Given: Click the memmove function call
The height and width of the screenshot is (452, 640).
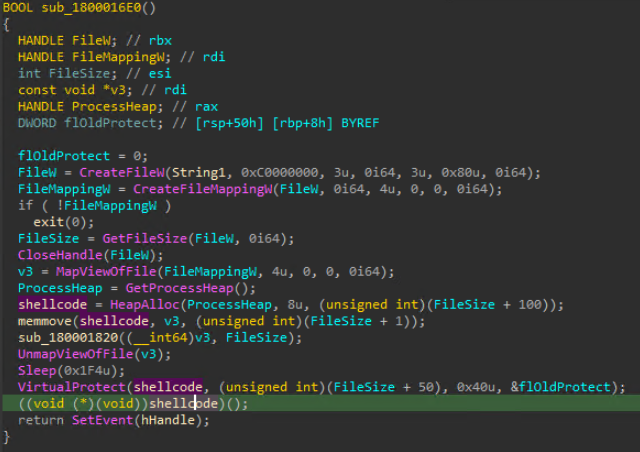Looking at the screenshot, I should click(44, 321).
